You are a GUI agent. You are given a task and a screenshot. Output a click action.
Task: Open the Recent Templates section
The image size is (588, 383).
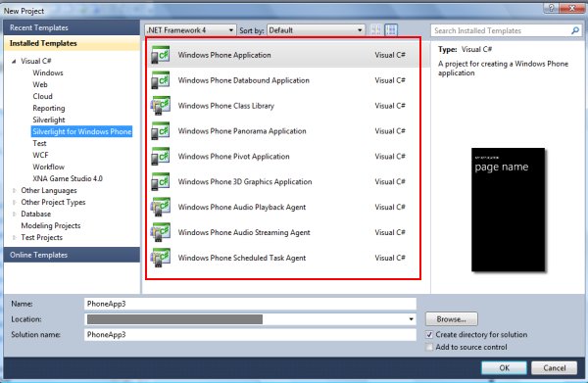coord(72,27)
